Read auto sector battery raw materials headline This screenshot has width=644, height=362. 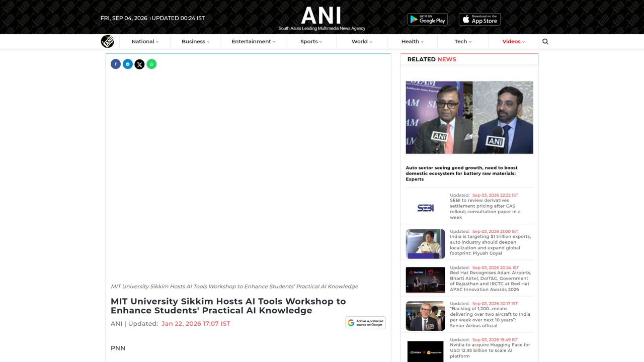point(462,173)
